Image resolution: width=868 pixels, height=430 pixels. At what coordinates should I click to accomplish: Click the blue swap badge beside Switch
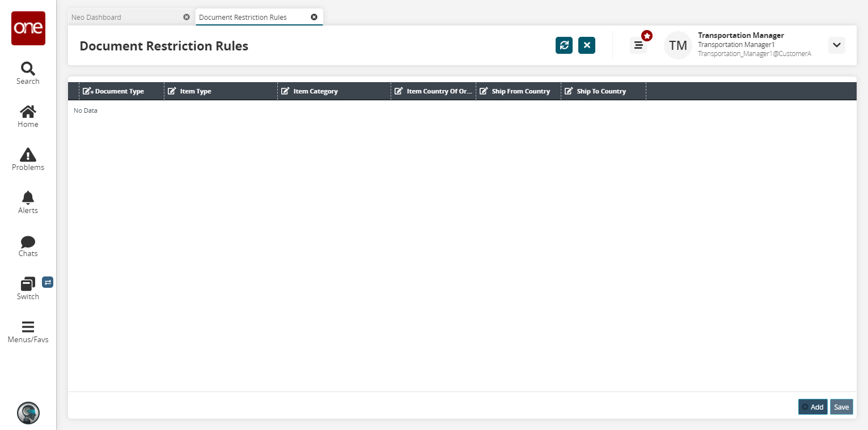click(48, 282)
